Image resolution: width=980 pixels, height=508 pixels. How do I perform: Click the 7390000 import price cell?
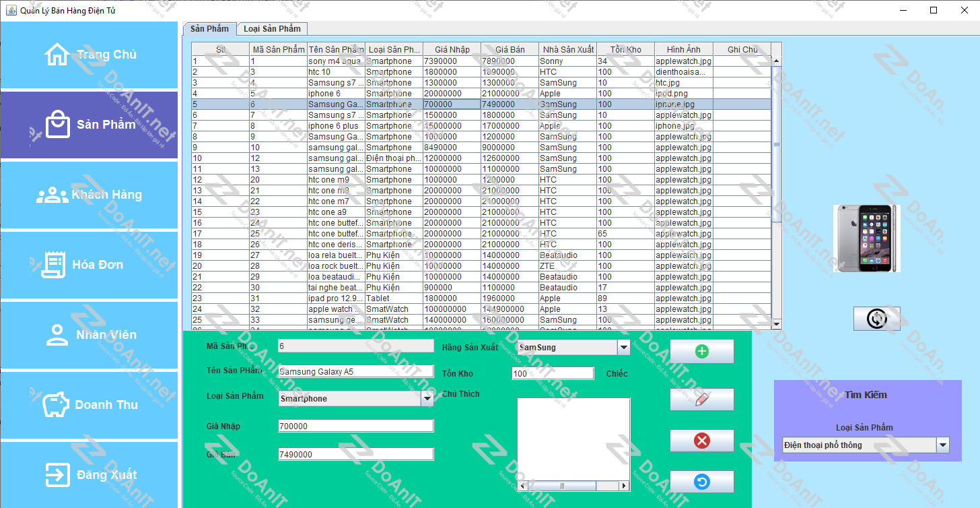[x=452, y=61]
